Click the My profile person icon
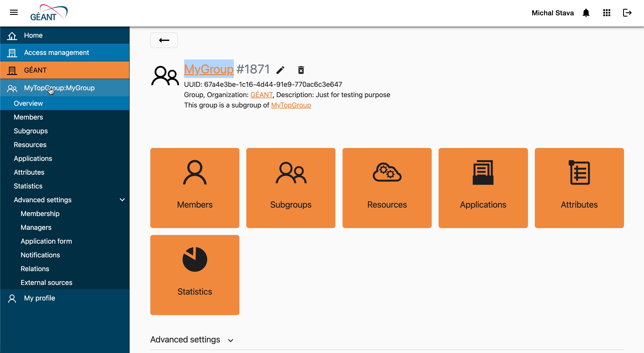Image resolution: width=644 pixels, height=353 pixels. click(x=12, y=298)
